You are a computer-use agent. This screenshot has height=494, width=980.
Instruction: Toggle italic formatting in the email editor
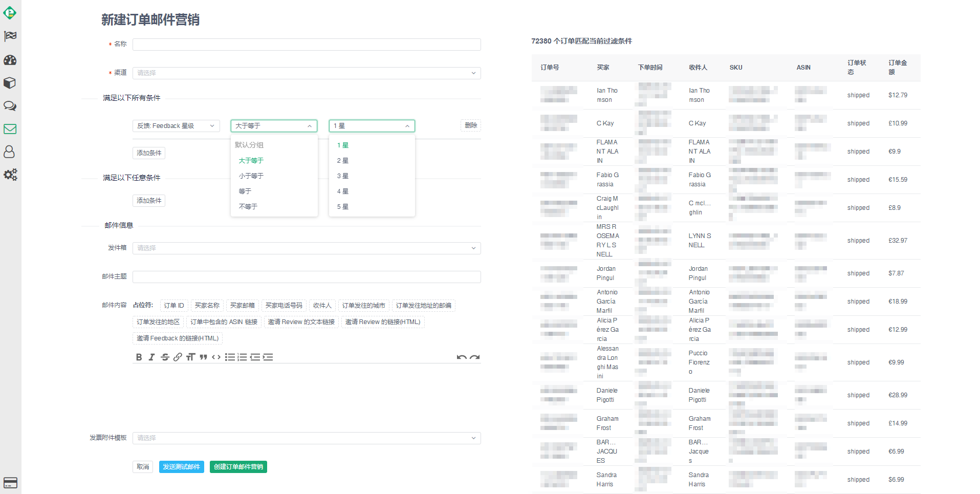152,357
